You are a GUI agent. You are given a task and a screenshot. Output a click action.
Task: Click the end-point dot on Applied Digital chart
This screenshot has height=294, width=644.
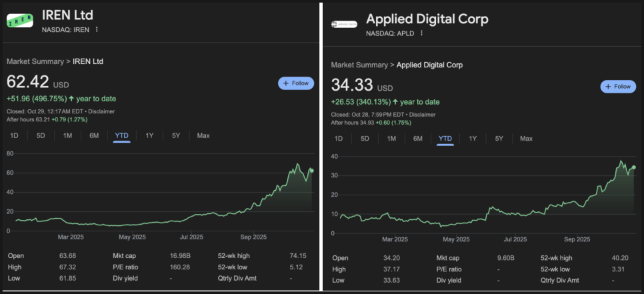(633, 167)
